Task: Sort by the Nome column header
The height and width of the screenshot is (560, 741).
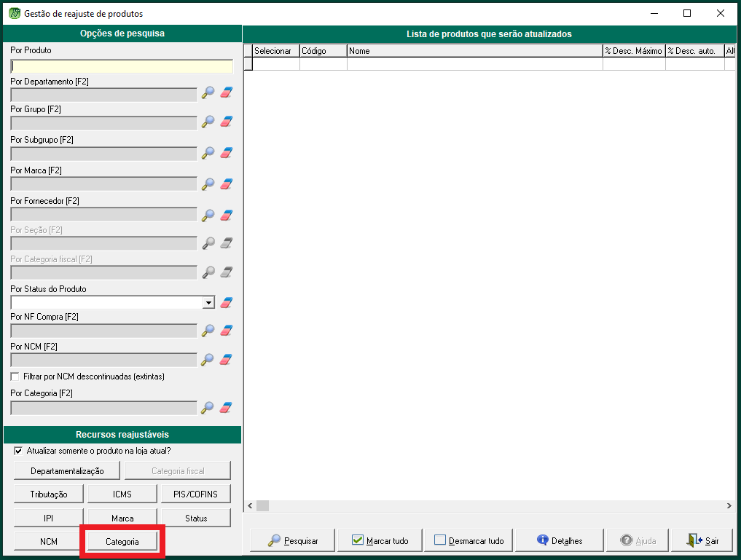Action: [474, 51]
